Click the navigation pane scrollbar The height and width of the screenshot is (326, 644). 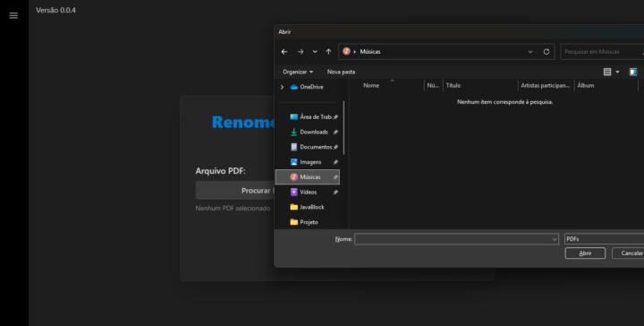click(343, 128)
